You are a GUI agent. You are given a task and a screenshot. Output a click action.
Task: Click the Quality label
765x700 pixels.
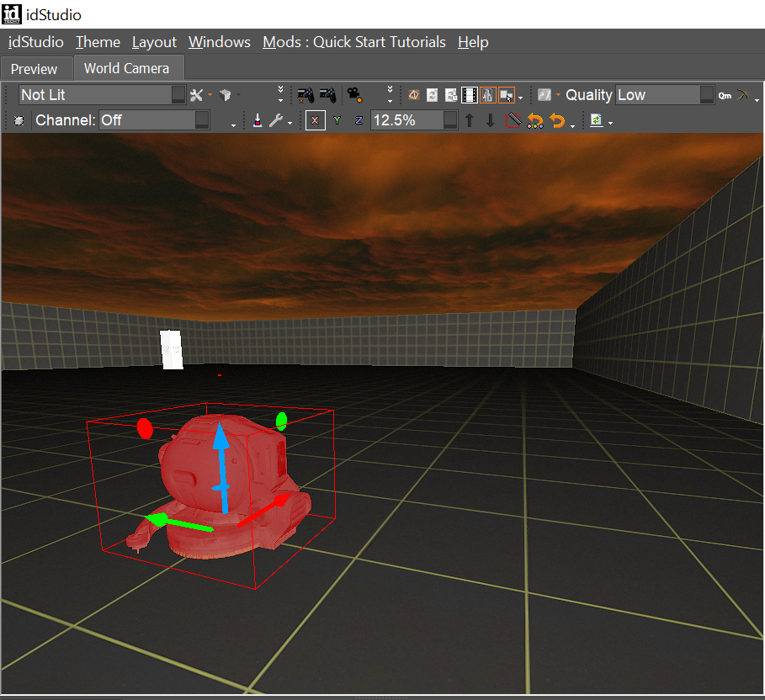click(x=588, y=94)
